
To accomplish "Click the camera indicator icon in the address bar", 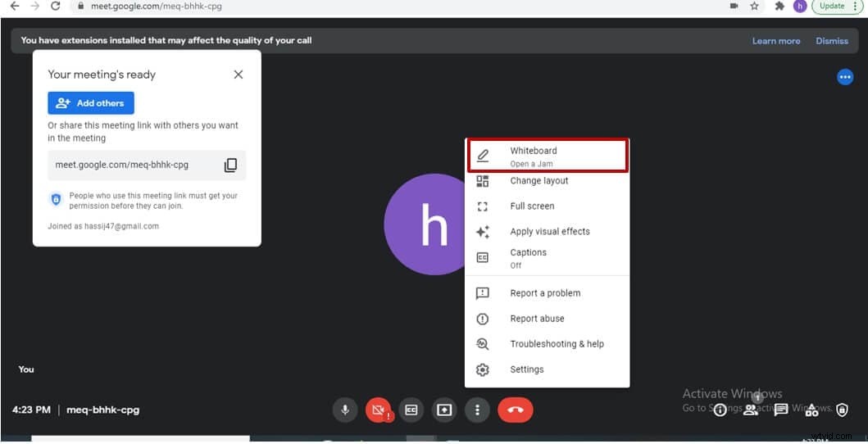I will (x=734, y=6).
